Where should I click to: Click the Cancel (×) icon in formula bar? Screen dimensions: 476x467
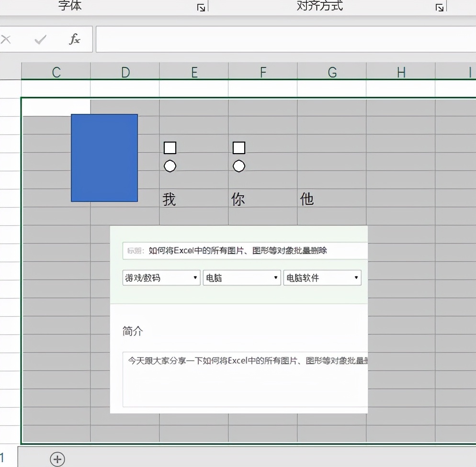pyautogui.click(x=6, y=40)
